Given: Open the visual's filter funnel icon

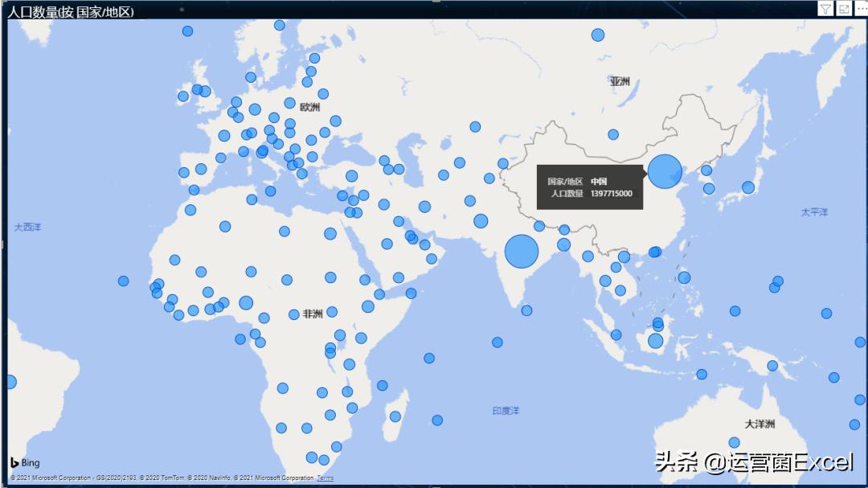Looking at the screenshot, I should 825,9.
